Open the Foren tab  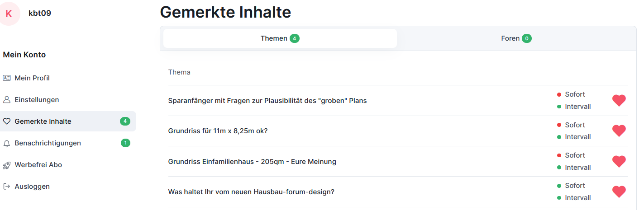(x=516, y=38)
